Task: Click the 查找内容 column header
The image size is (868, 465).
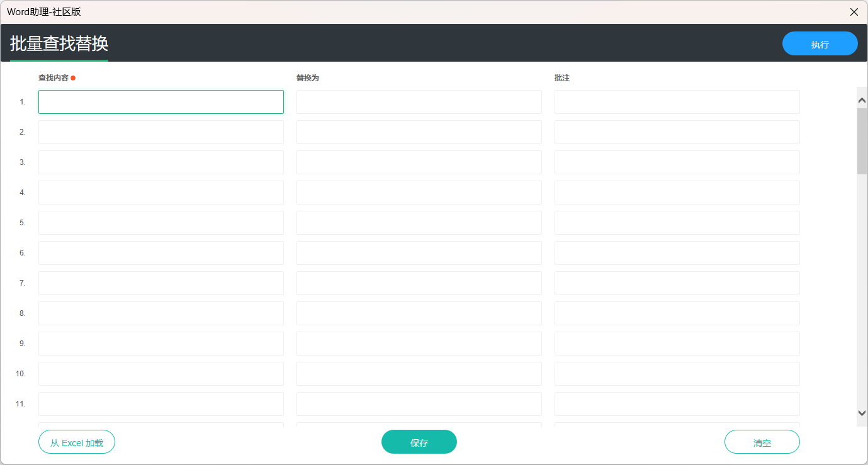Action: [54, 78]
